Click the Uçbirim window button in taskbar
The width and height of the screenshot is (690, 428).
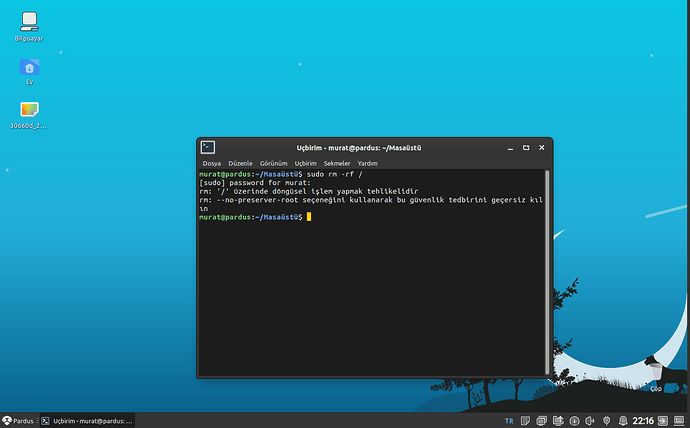(x=86, y=420)
